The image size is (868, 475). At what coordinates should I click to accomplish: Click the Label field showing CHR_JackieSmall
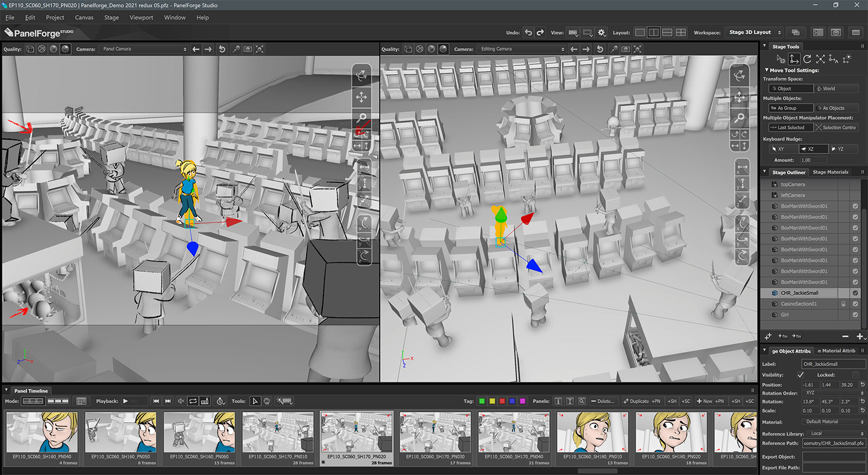tap(834, 364)
